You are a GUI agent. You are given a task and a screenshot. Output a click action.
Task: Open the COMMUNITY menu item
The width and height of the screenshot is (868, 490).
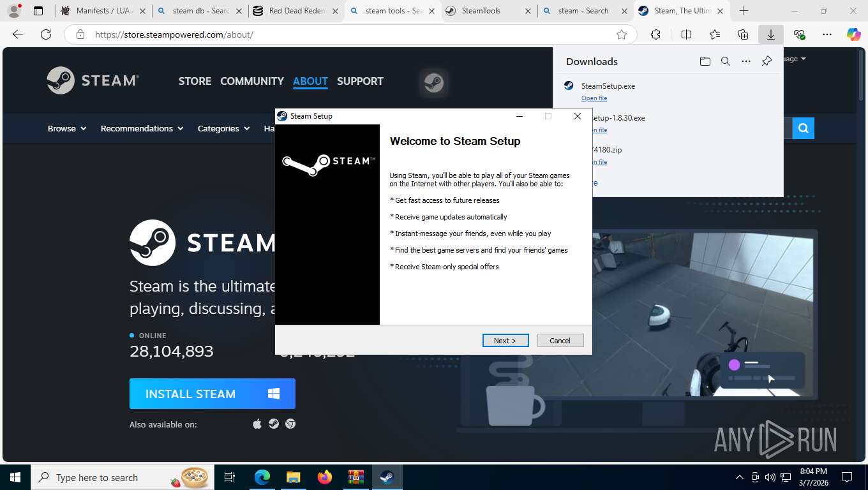pos(252,81)
